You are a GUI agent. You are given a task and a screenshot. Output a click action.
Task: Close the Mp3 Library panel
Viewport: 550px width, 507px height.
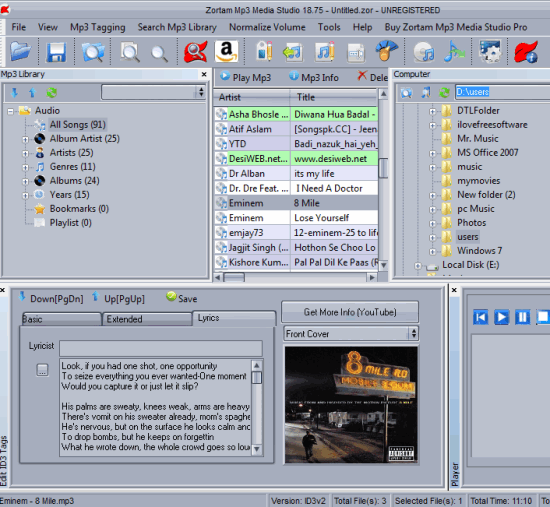pos(204,74)
